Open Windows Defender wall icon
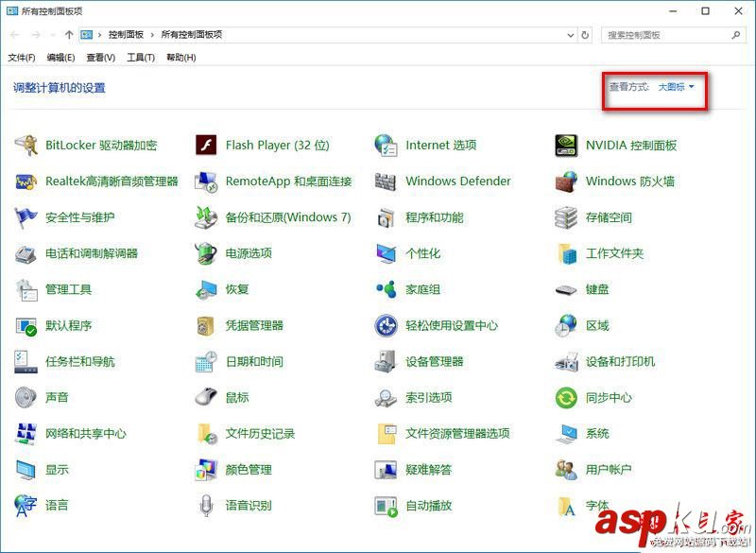 click(387, 181)
